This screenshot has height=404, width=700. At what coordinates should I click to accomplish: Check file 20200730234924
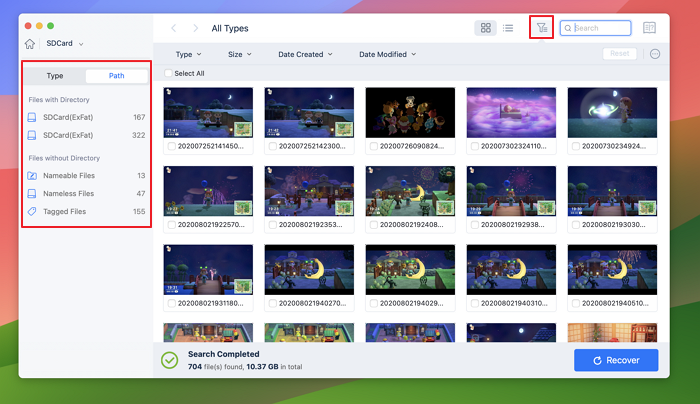(x=576, y=146)
